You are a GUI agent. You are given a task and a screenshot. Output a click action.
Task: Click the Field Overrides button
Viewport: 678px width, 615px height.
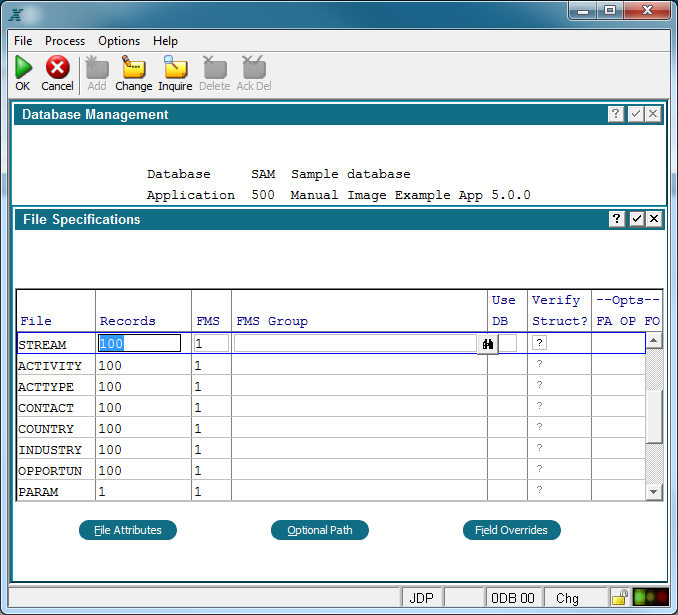pyautogui.click(x=512, y=530)
